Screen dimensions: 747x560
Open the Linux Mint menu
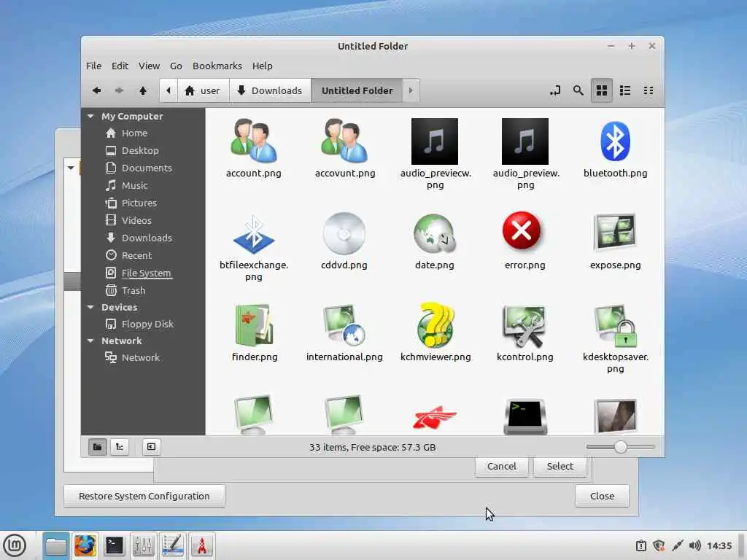(x=15, y=545)
